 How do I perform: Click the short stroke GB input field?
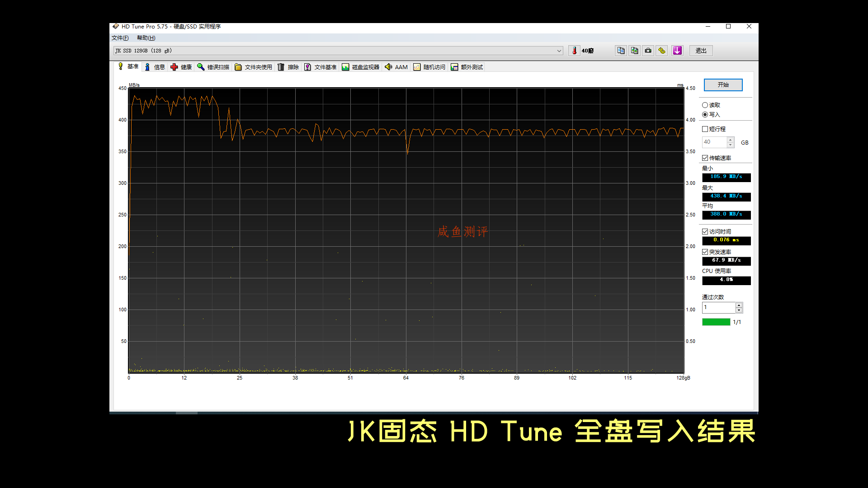click(x=714, y=142)
